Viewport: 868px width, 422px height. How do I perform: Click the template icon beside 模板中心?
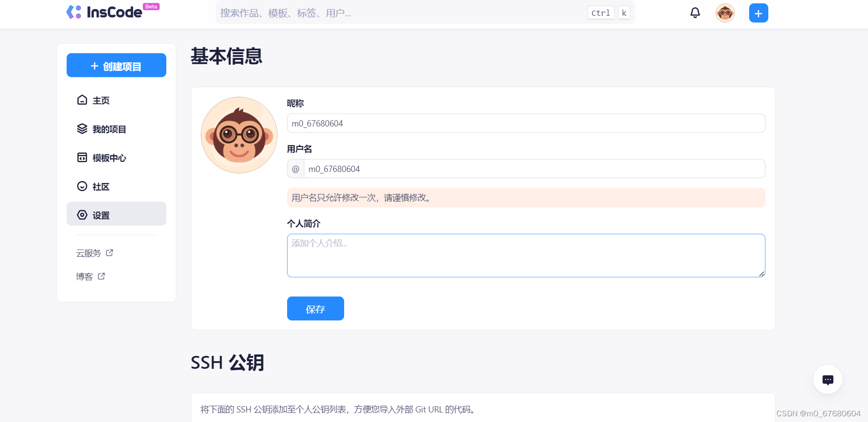point(82,157)
